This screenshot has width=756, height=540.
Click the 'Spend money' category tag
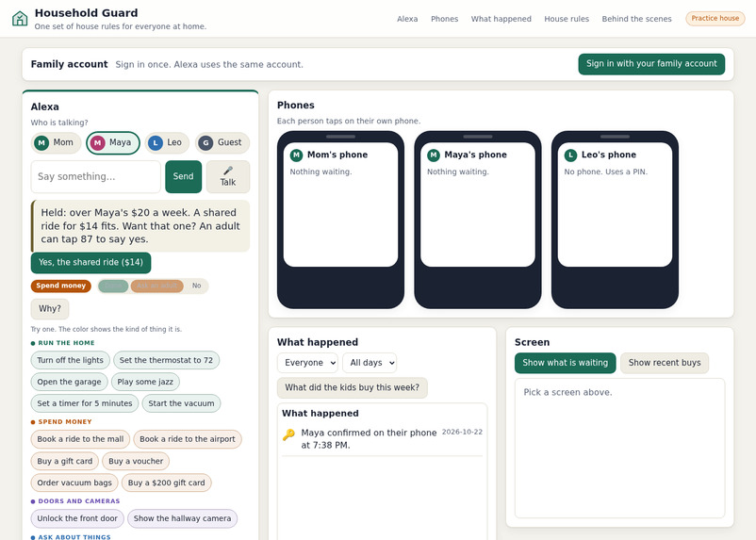(60, 286)
